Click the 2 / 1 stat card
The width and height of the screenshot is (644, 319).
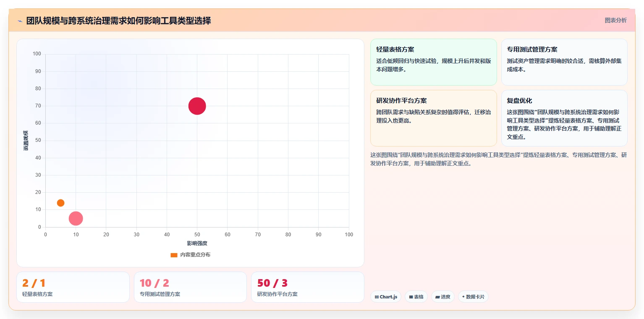coord(73,287)
